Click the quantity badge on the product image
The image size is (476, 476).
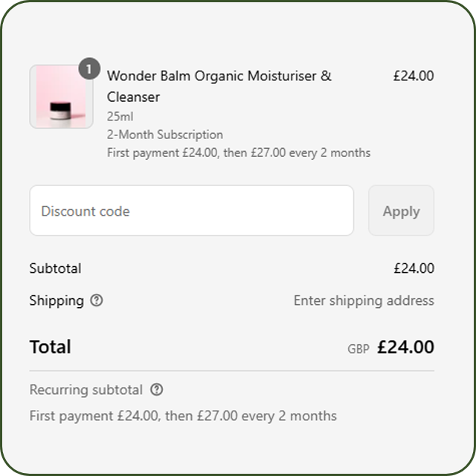tap(89, 69)
